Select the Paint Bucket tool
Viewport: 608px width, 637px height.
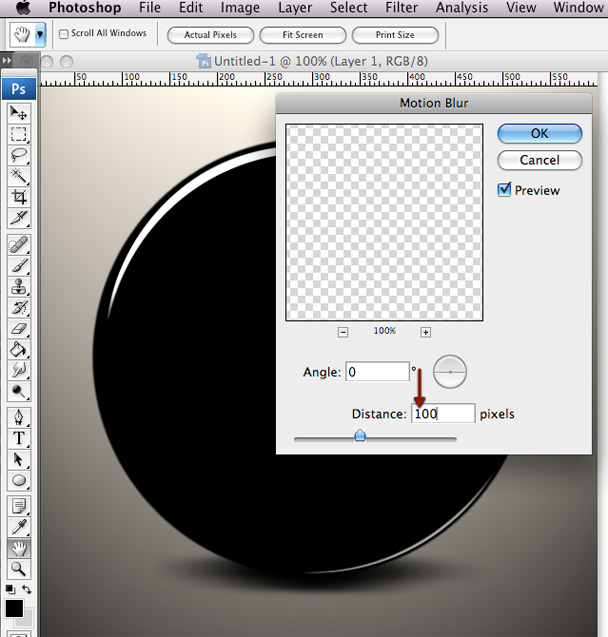point(18,350)
